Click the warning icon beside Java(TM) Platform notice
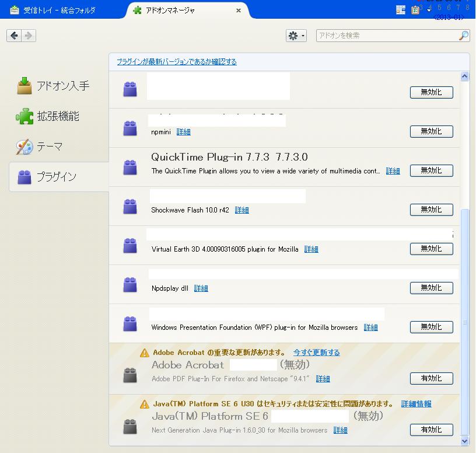This screenshot has width=476, height=453. pyautogui.click(x=145, y=404)
